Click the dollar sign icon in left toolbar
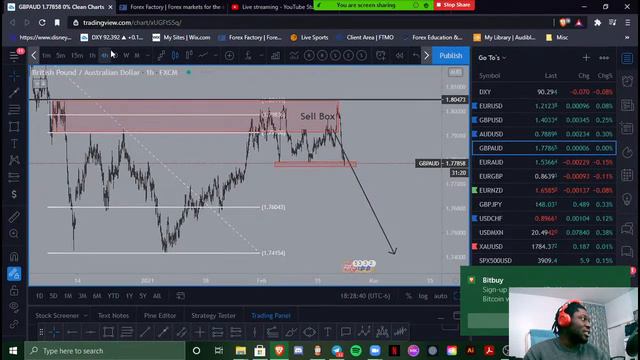The image size is (640, 360). click(14, 194)
